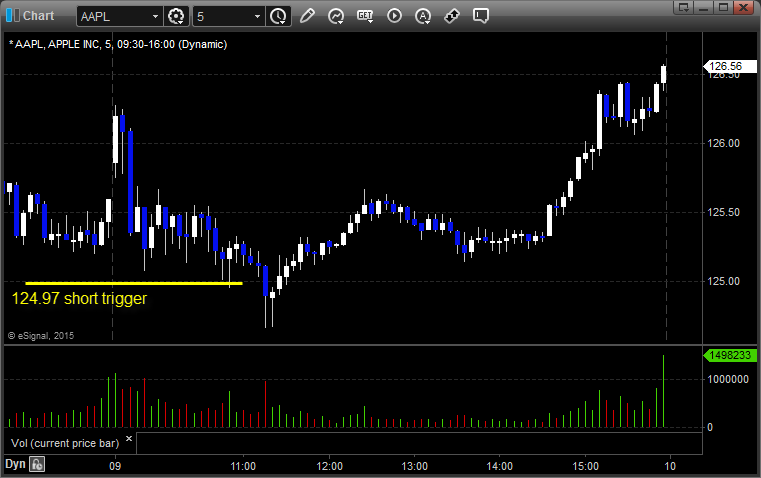Viewport: 761px width, 478px height.
Task: Open the studies chart-line icon menu
Action: pos(336,16)
